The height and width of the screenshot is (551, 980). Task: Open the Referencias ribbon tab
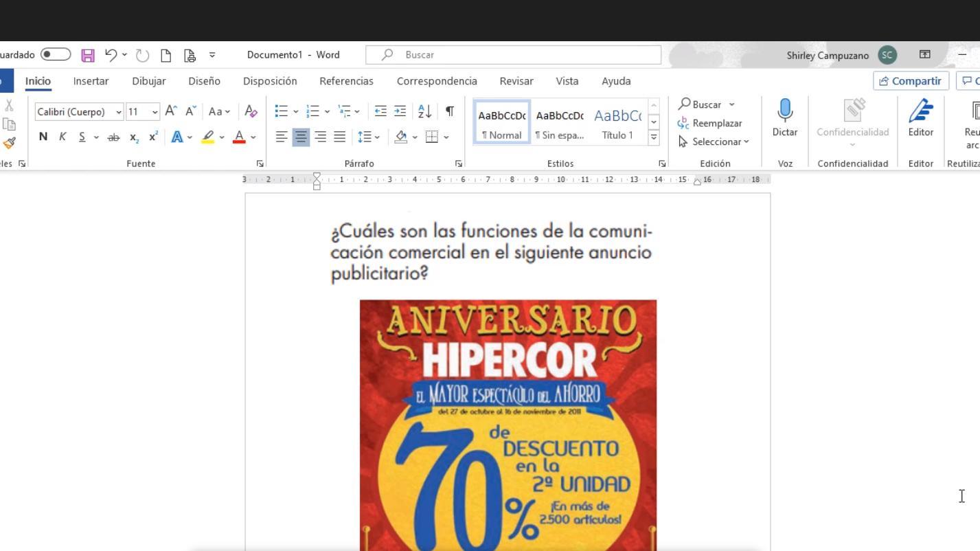[x=346, y=81]
